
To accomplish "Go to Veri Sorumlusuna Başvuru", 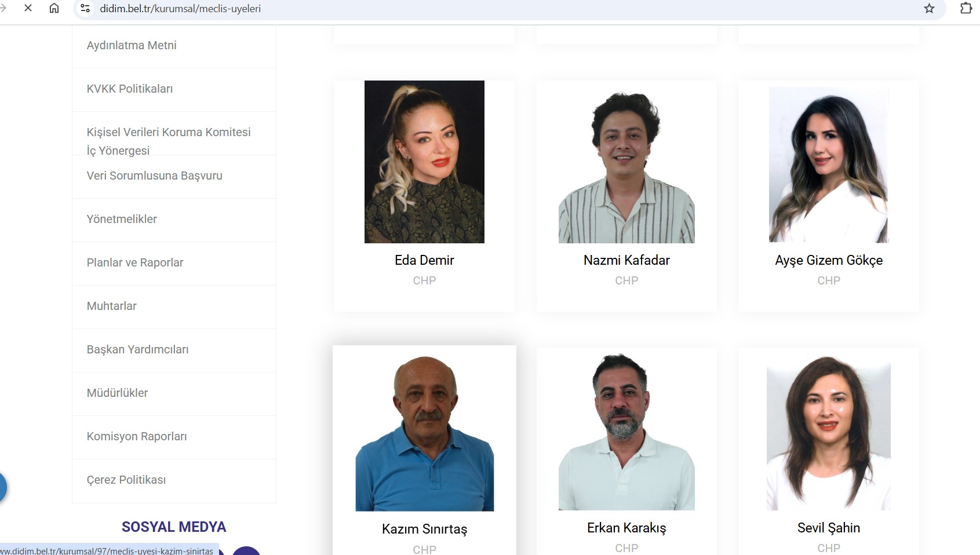I will coord(154,176).
